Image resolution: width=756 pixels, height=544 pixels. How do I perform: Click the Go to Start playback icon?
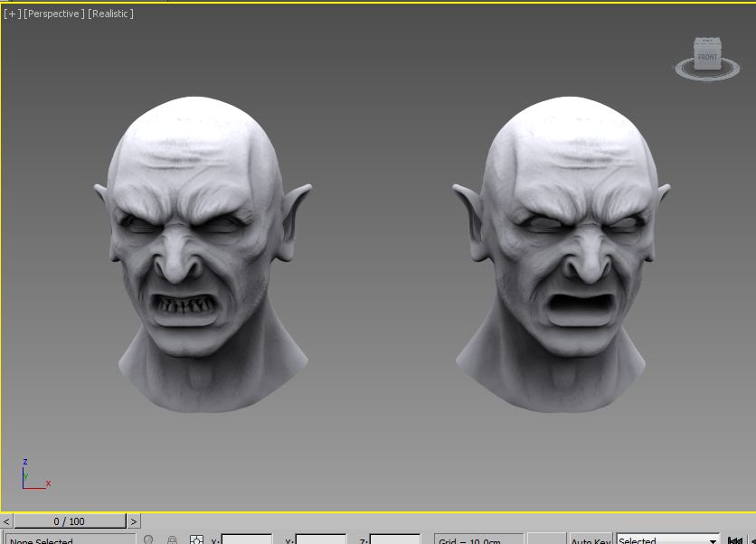[x=735, y=540]
